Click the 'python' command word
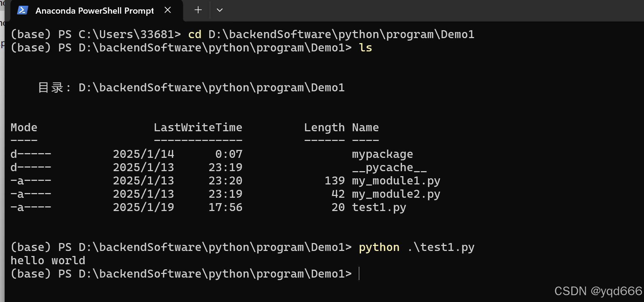Screen dimensions: 644x302 coord(379,247)
